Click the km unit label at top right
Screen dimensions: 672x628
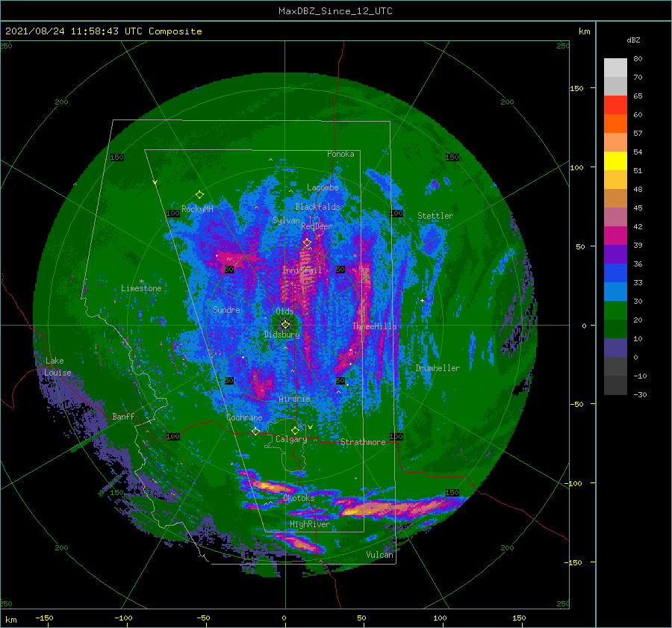584,31
